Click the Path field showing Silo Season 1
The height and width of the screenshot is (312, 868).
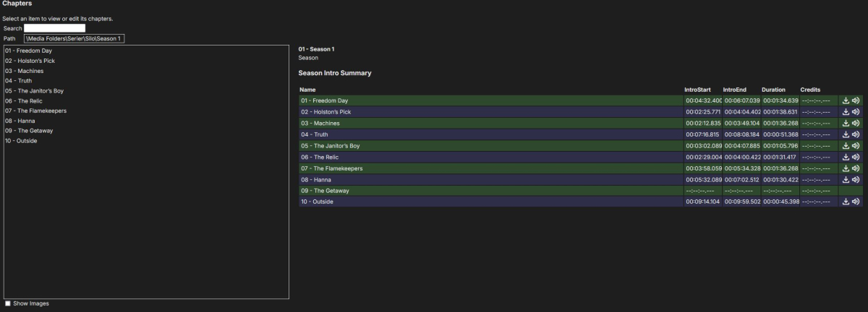(x=74, y=38)
